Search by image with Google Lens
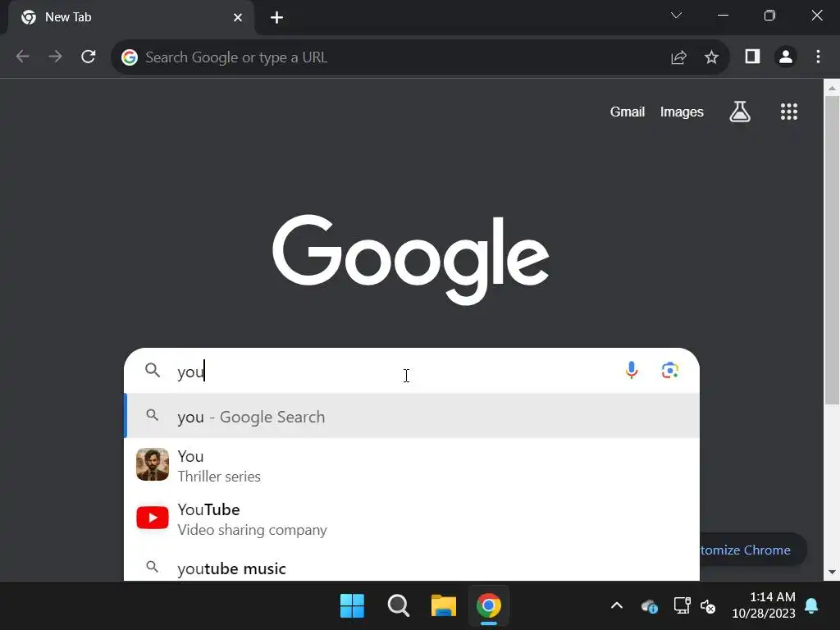Image resolution: width=840 pixels, height=630 pixels. 669,370
